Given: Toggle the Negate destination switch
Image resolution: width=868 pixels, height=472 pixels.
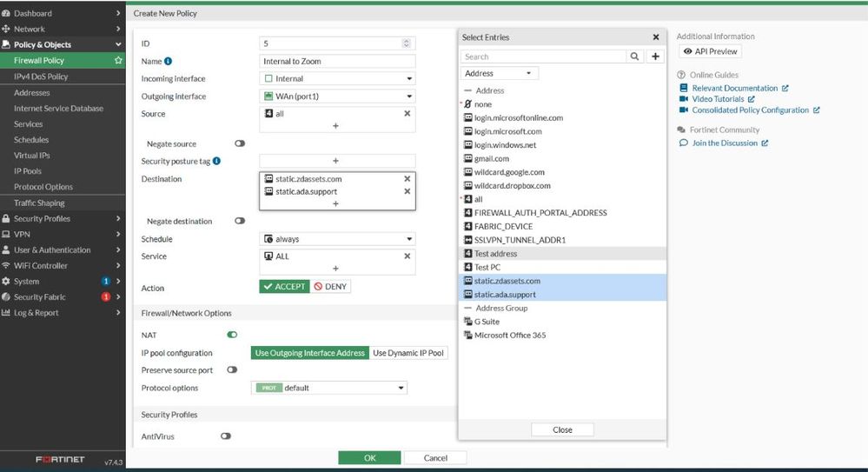Looking at the screenshot, I should pyautogui.click(x=240, y=221).
